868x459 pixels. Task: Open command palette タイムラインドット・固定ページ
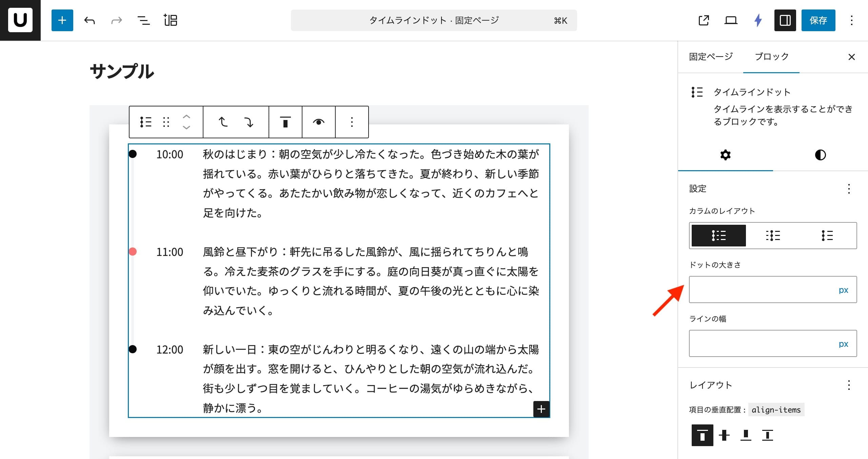pos(434,20)
